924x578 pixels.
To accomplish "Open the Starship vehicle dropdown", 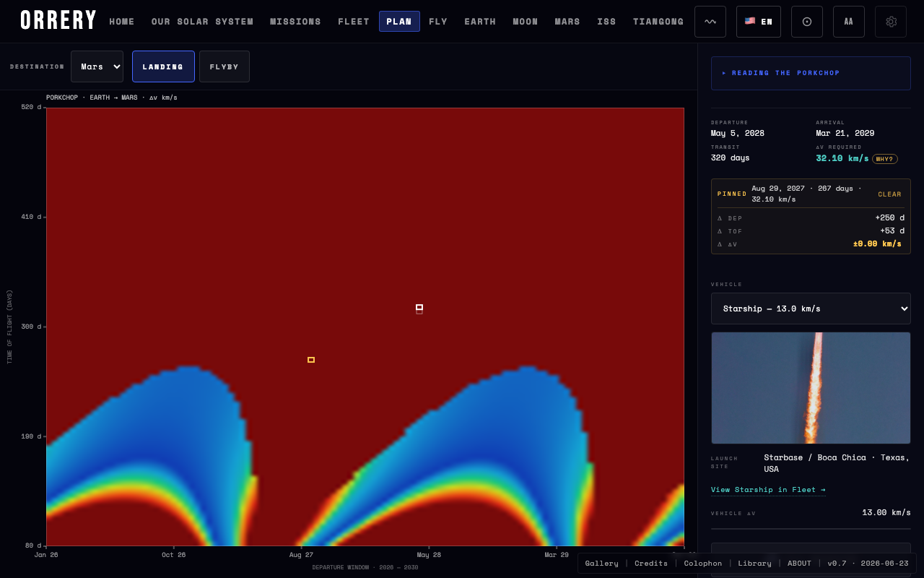I will [811, 309].
